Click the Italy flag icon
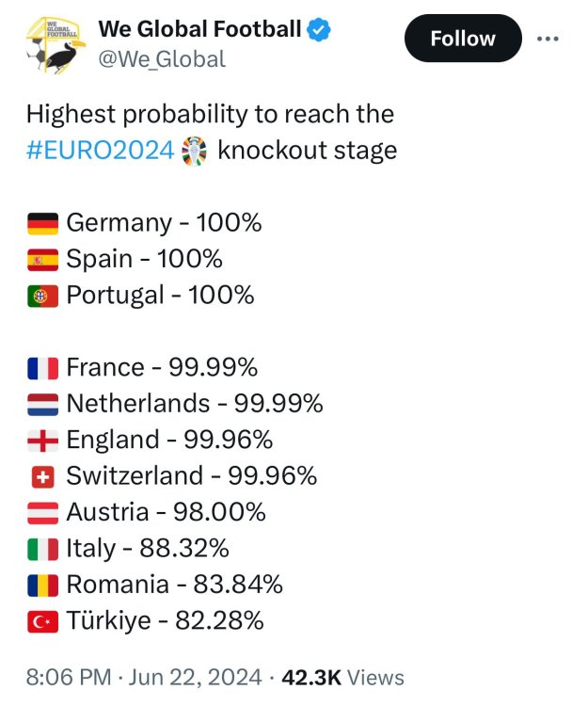This screenshot has height=706, width=588. tap(43, 548)
